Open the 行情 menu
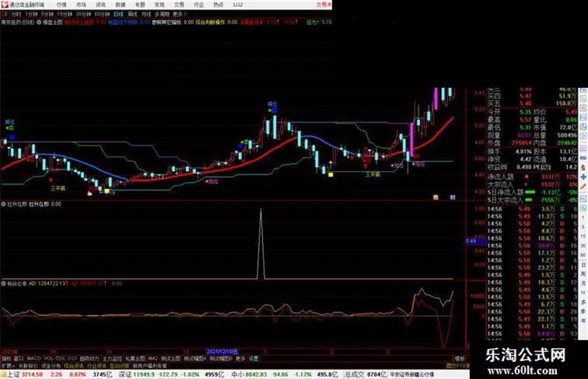This screenshot has height=379, width=588. pyautogui.click(x=62, y=4)
